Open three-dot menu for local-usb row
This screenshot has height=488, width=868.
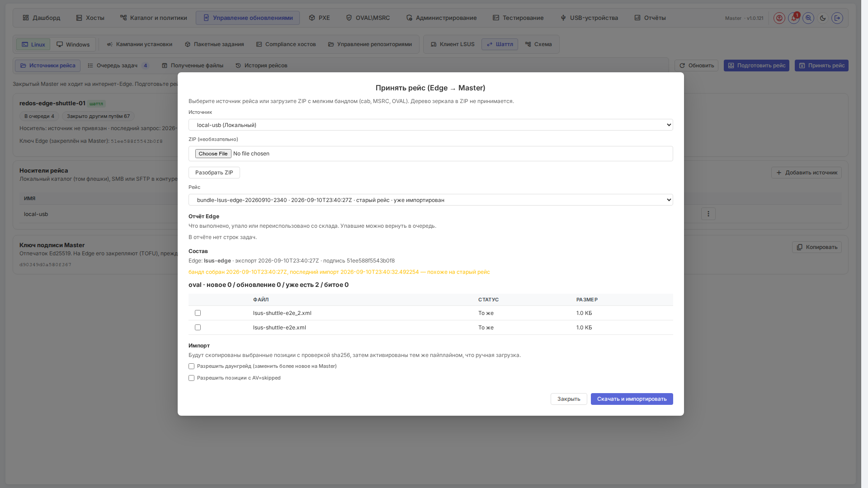pyautogui.click(x=708, y=214)
